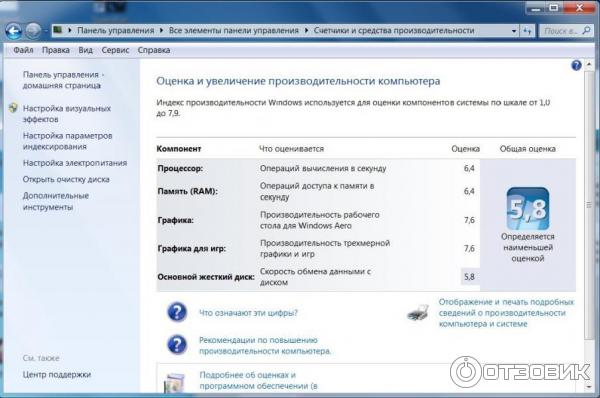Screen dimensions: 600x398
Task: Select Основной жесткий диск: row label
Action: coord(206,277)
